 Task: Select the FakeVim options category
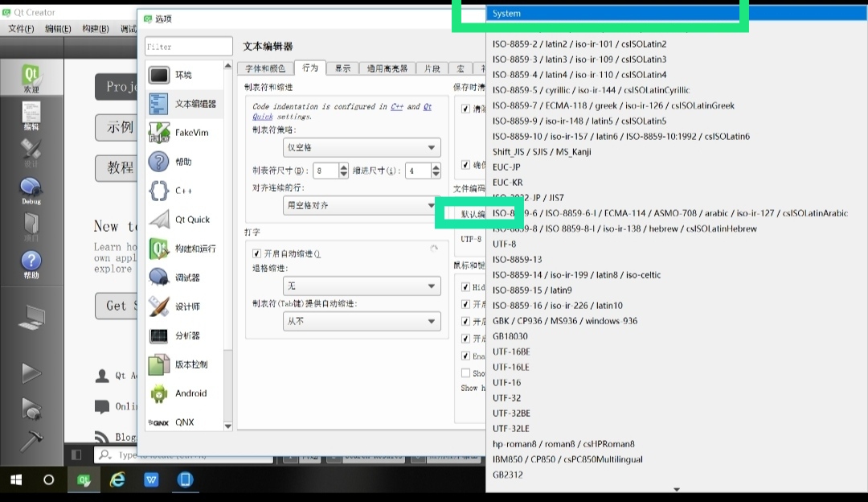(x=185, y=133)
